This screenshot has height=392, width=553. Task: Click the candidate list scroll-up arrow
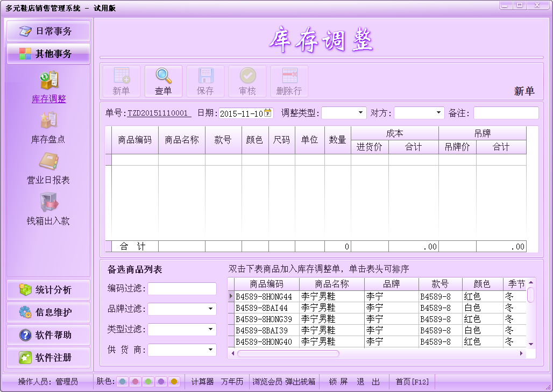[531, 282]
